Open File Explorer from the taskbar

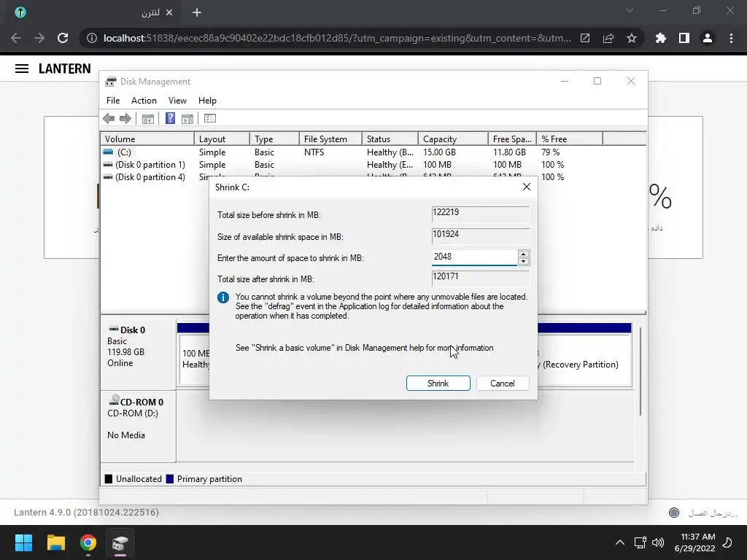click(55, 542)
